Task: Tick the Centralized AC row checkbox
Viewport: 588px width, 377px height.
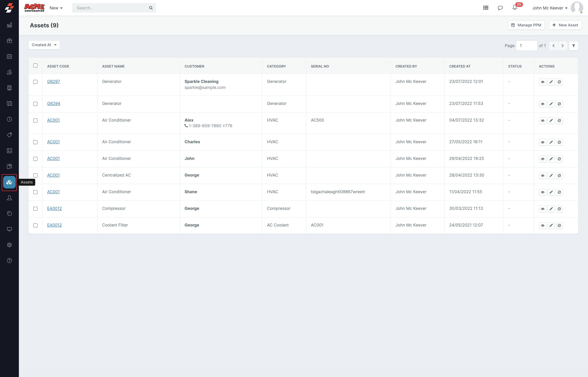Action: coord(36,176)
